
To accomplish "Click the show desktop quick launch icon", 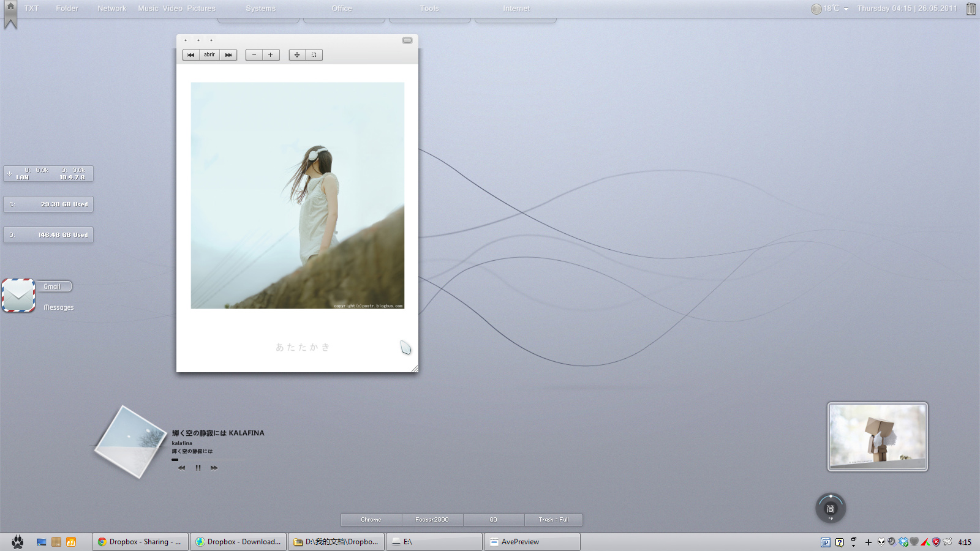I will (x=42, y=542).
